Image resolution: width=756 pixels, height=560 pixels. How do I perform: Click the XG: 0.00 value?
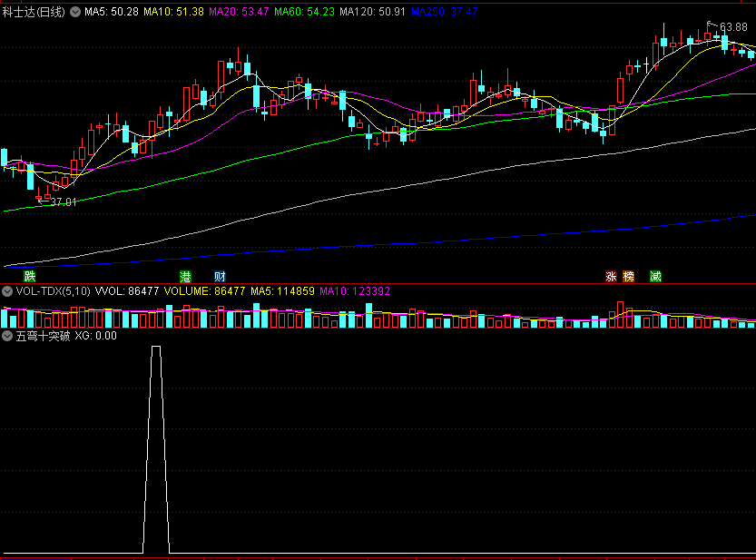pos(96,336)
